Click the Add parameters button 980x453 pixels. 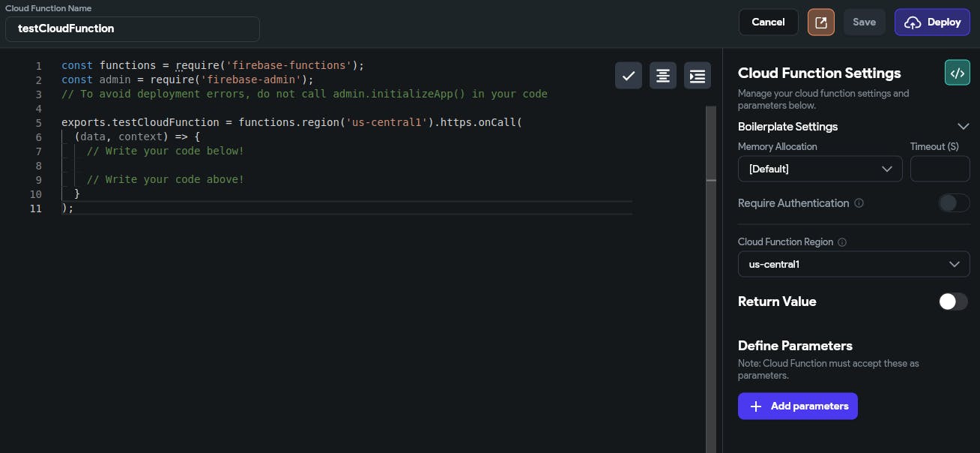(x=798, y=406)
